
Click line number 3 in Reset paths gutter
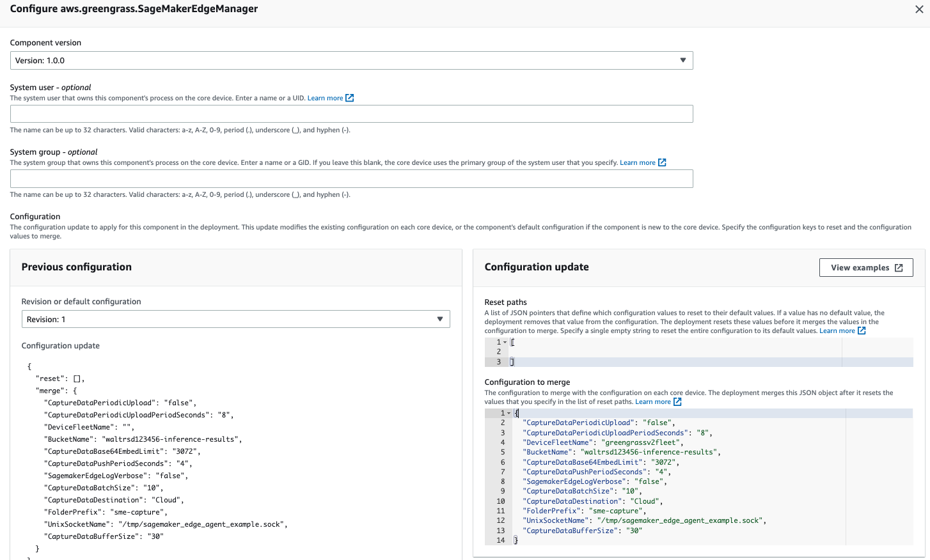point(499,362)
